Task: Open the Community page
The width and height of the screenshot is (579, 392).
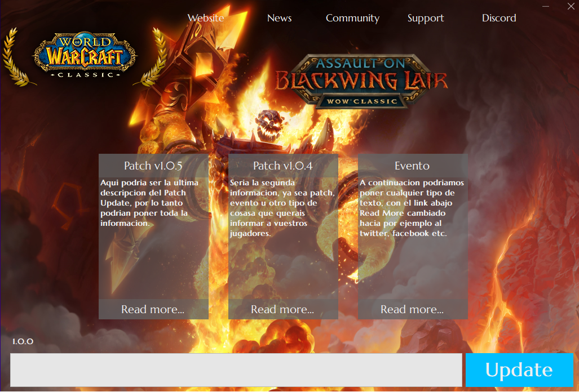Action: (352, 19)
